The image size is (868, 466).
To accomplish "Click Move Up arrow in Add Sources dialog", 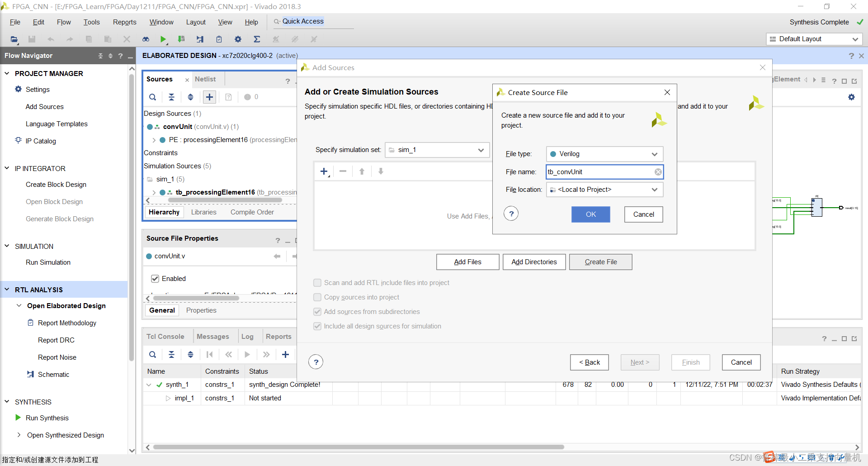I will tap(362, 171).
